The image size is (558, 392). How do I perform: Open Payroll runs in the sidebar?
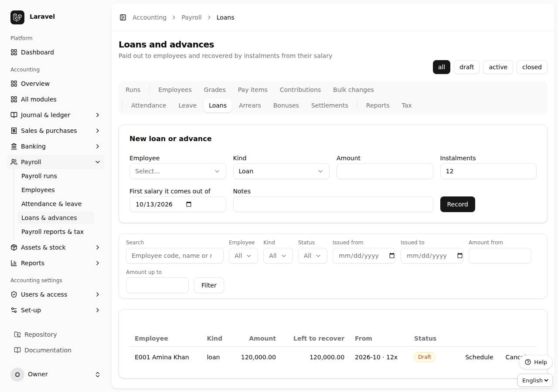pyautogui.click(x=56, y=176)
